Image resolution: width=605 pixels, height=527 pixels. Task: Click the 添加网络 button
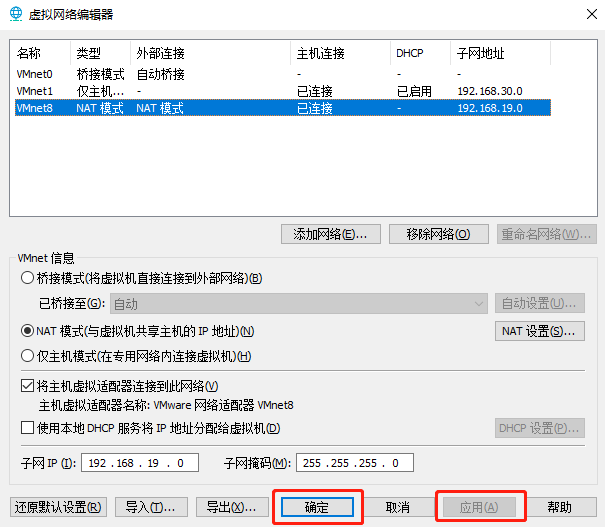(x=331, y=234)
